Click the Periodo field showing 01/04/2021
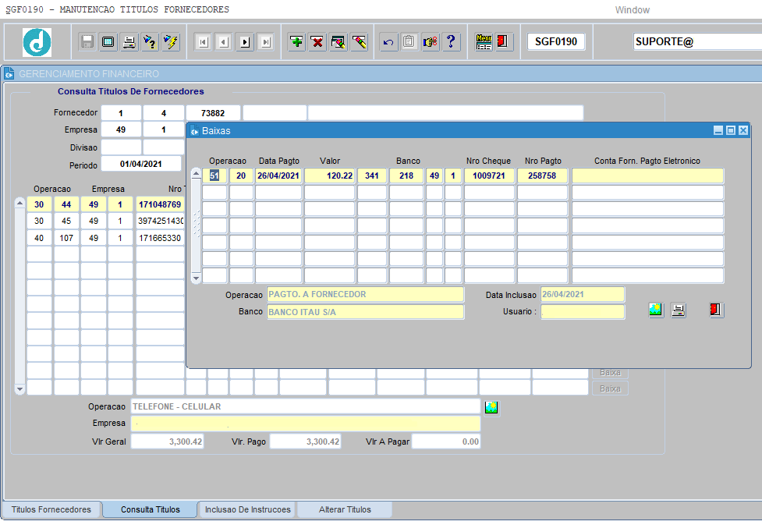 (x=141, y=165)
